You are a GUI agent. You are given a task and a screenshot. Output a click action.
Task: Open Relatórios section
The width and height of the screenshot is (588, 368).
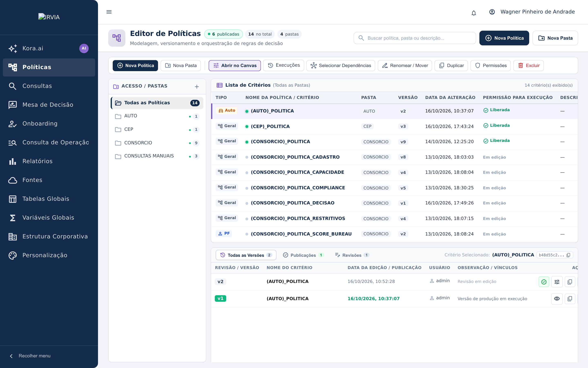[x=49, y=161]
